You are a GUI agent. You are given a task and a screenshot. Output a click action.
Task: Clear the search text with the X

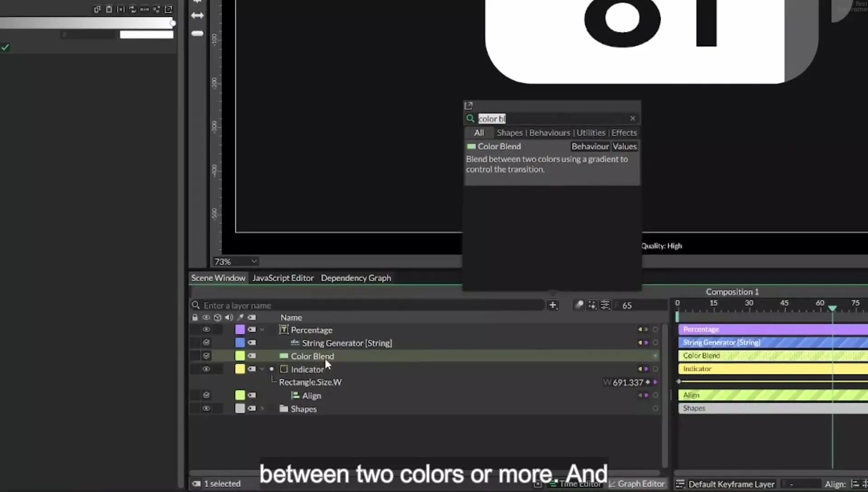(x=632, y=118)
